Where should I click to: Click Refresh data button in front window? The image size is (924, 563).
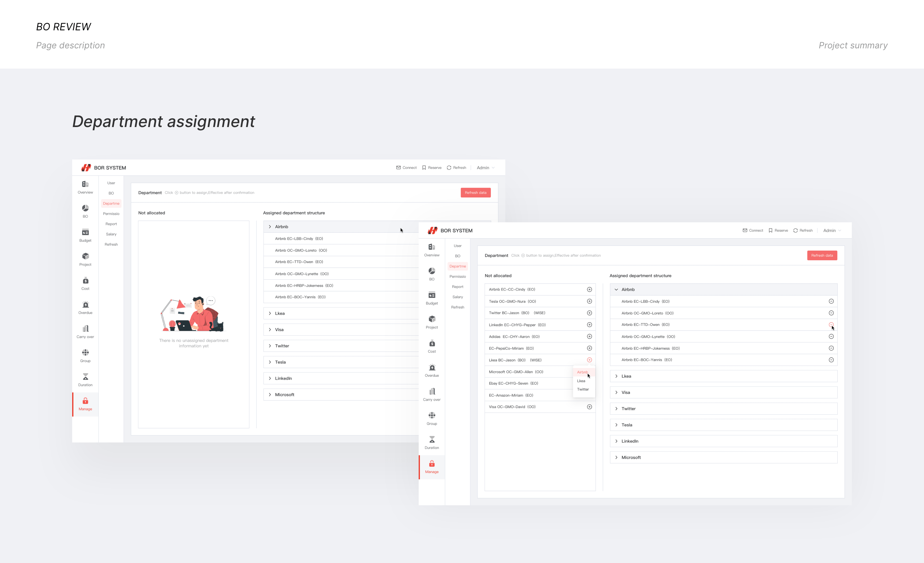[822, 255]
